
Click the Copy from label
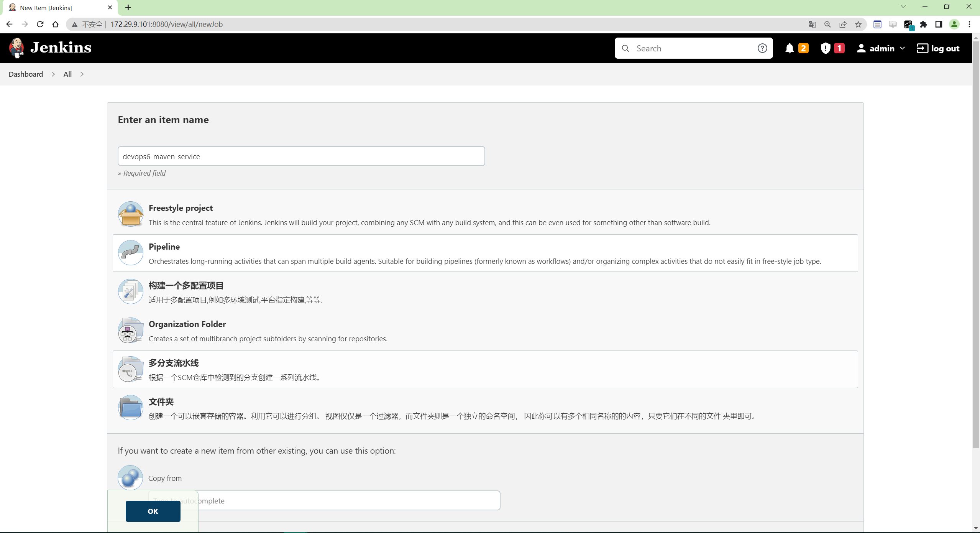pos(165,478)
